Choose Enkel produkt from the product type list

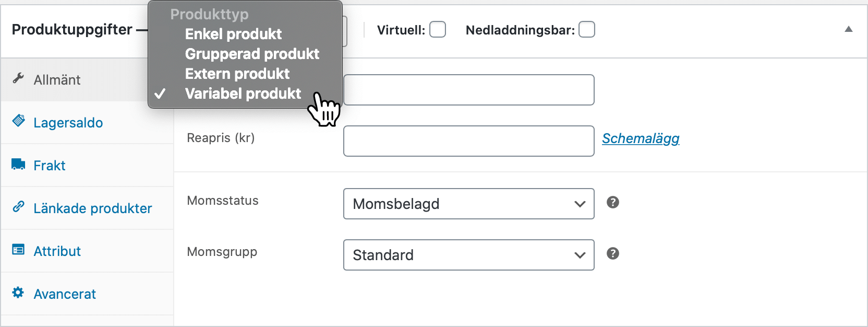[233, 34]
